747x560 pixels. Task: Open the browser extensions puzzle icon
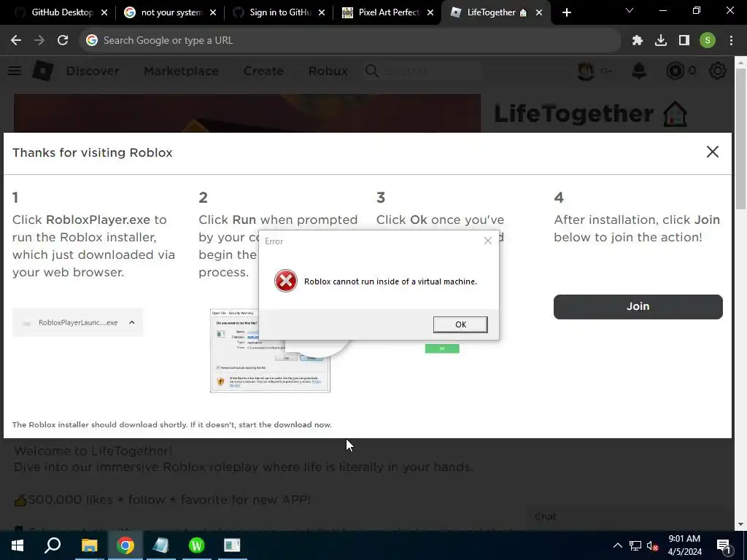638,41
